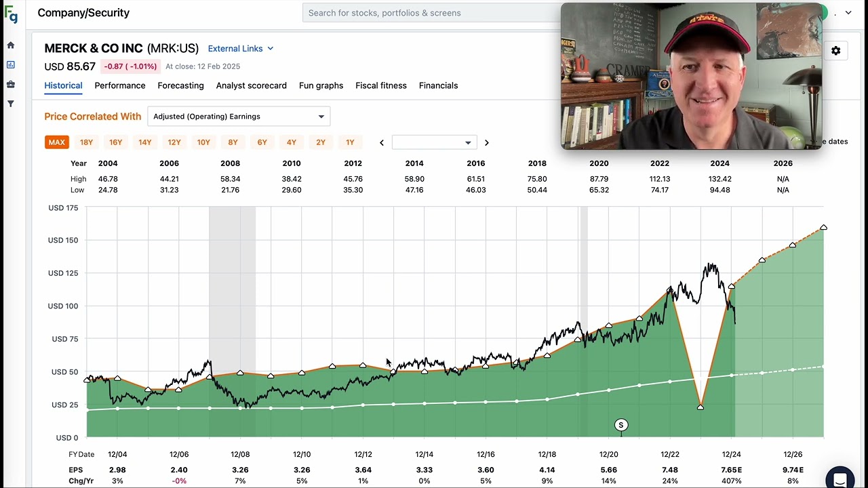The height and width of the screenshot is (488, 868).
Task: Click the stocks search field
Action: tap(431, 13)
